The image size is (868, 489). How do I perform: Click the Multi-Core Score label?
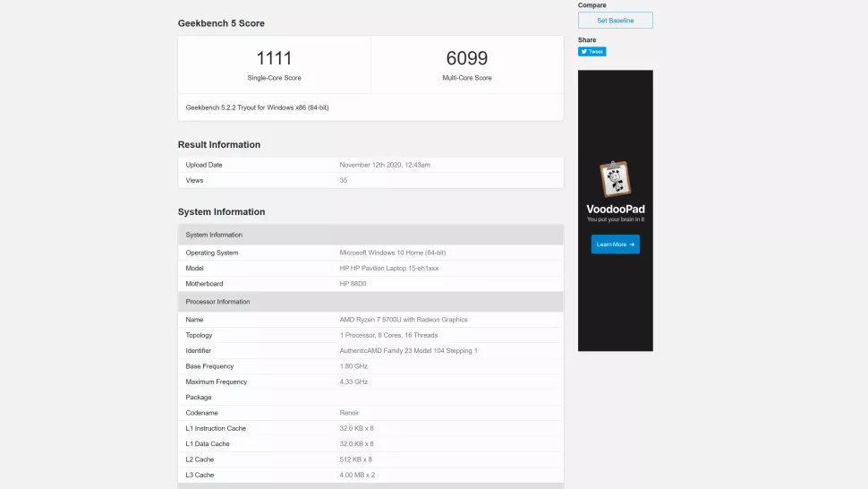pyautogui.click(x=466, y=78)
